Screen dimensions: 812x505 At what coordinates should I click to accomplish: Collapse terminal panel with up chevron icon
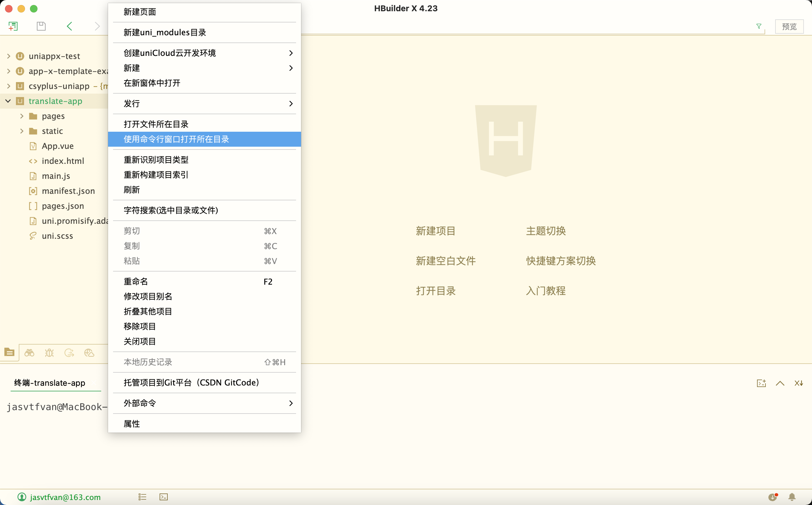[780, 383]
